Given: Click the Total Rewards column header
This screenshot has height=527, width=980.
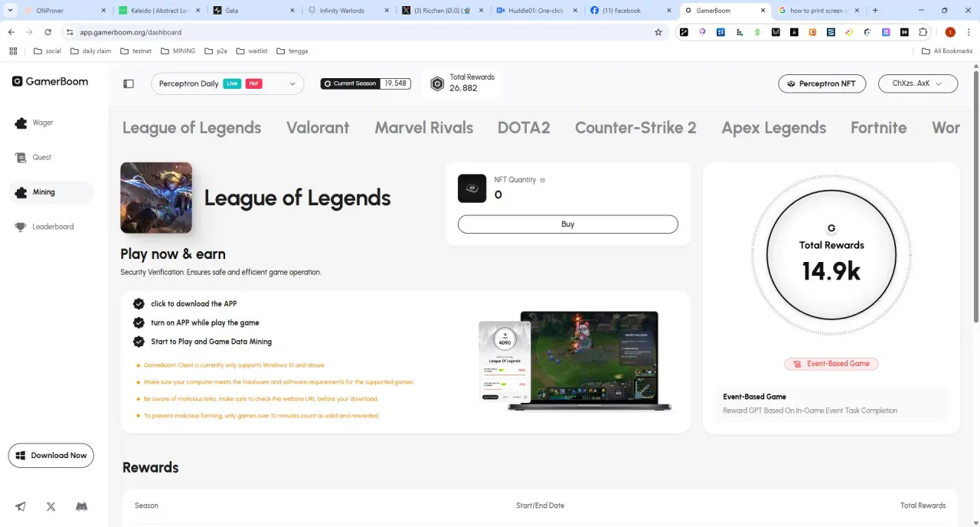Looking at the screenshot, I should 923,506.
